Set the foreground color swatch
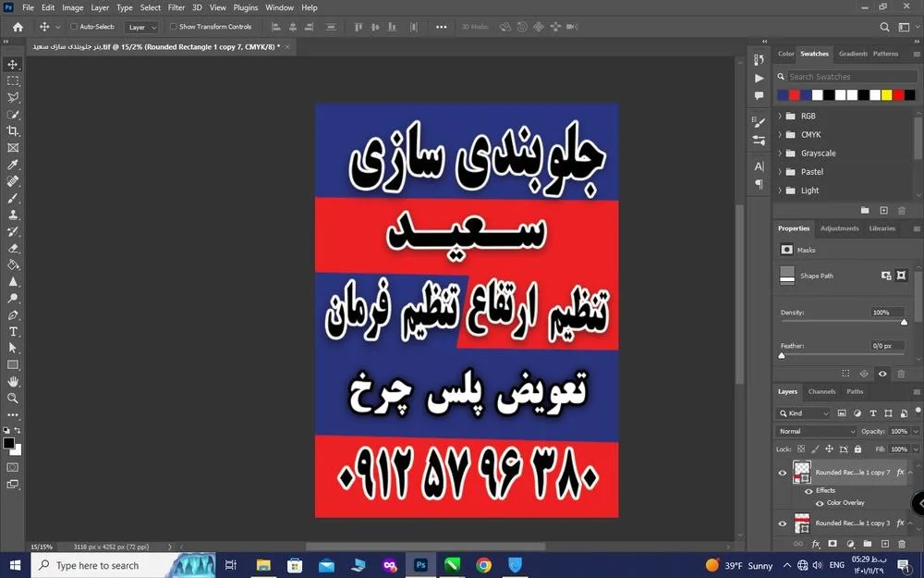The image size is (924, 578). click(8, 444)
